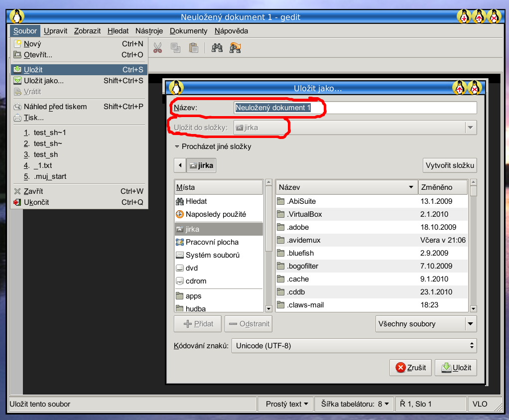Click the Zrušit button
The width and height of the screenshot is (509, 420).
tap(411, 368)
